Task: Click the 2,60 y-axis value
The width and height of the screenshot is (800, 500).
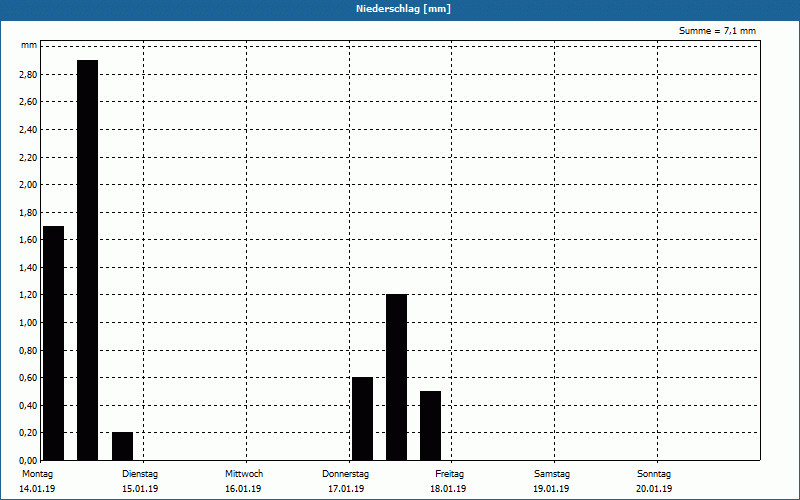Action: [28, 102]
